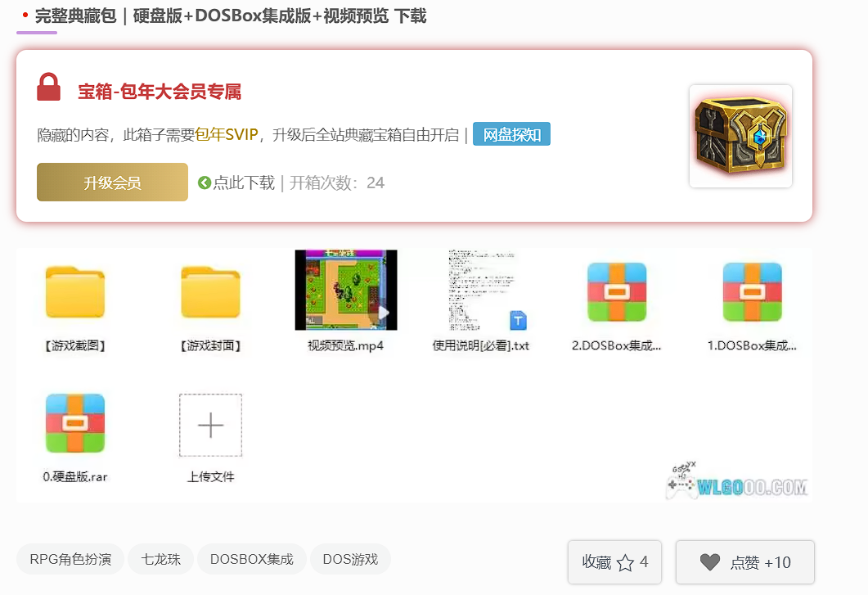The height and width of the screenshot is (595, 868).
Task: Play the 视频预览.mp4 video thumbnail
Action: [345, 291]
